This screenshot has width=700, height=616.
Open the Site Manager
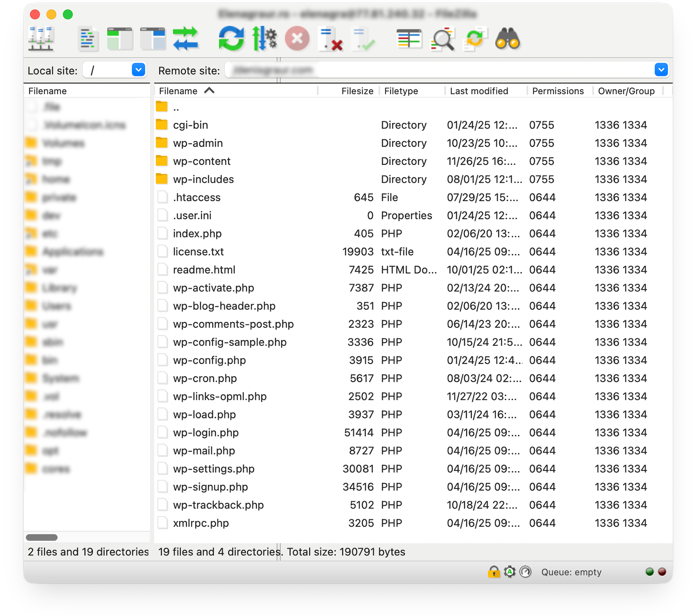coord(42,39)
